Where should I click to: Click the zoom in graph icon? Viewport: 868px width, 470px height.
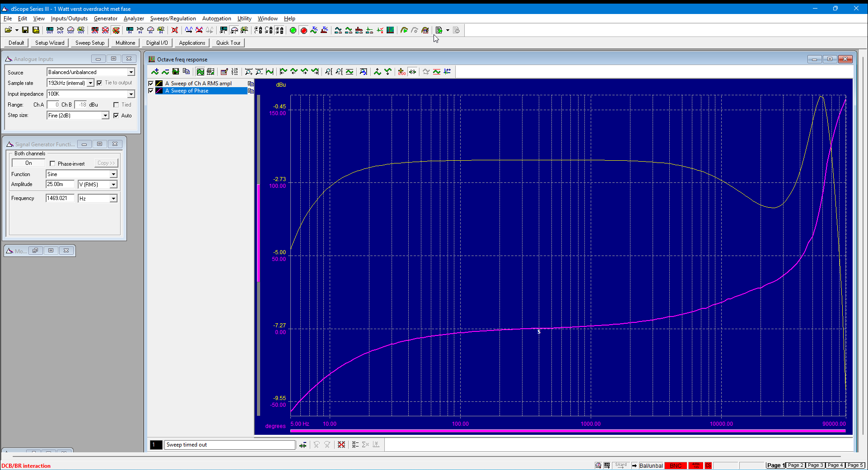(x=249, y=71)
